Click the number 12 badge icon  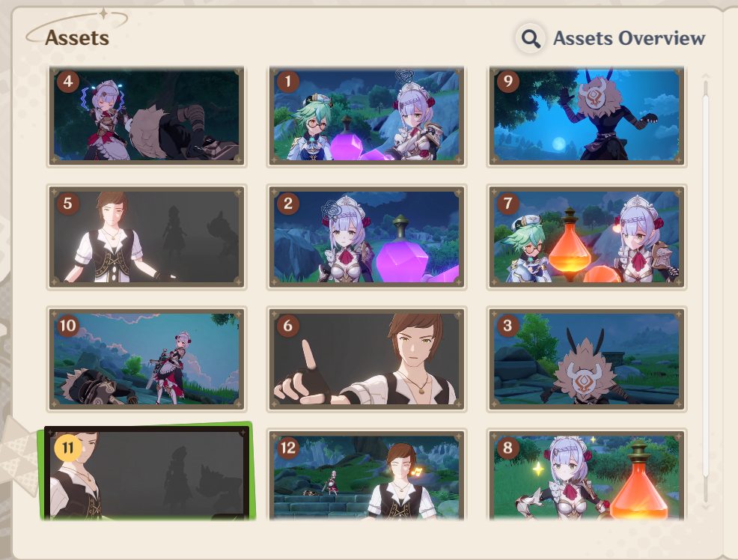coord(288,448)
